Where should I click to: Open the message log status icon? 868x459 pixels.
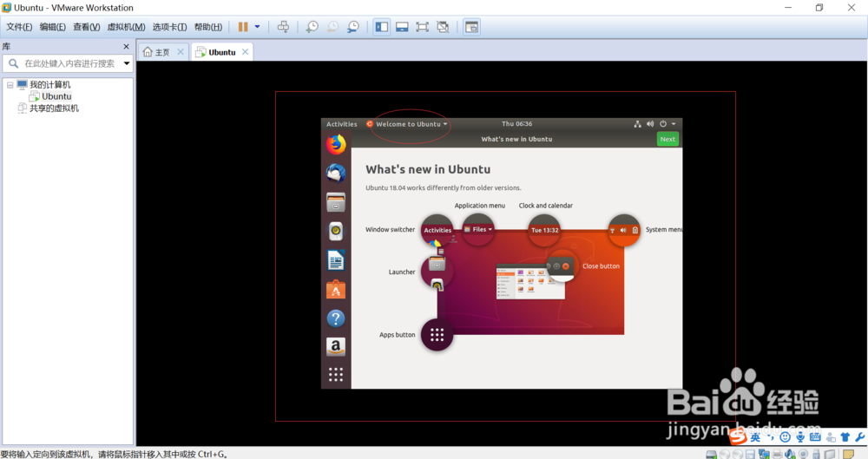[849, 455]
